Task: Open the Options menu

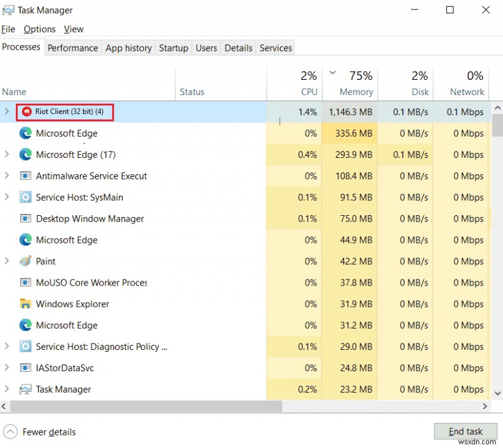Action: (39, 29)
